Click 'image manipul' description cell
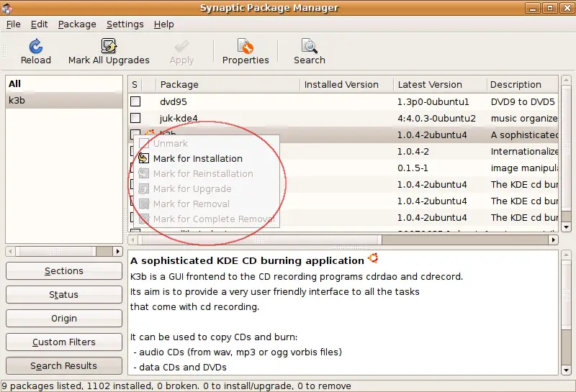This screenshot has height=392, width=576. coord(524,168)
